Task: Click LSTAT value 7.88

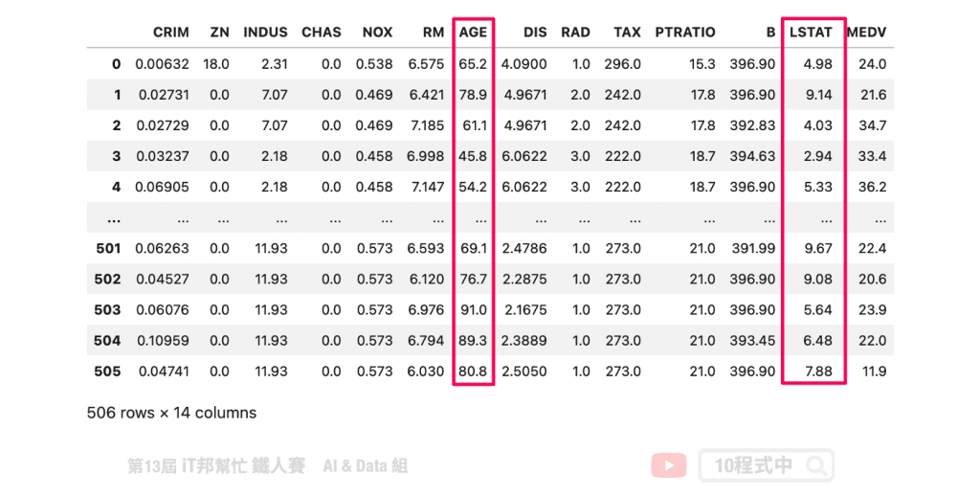Action: point(818,371)
